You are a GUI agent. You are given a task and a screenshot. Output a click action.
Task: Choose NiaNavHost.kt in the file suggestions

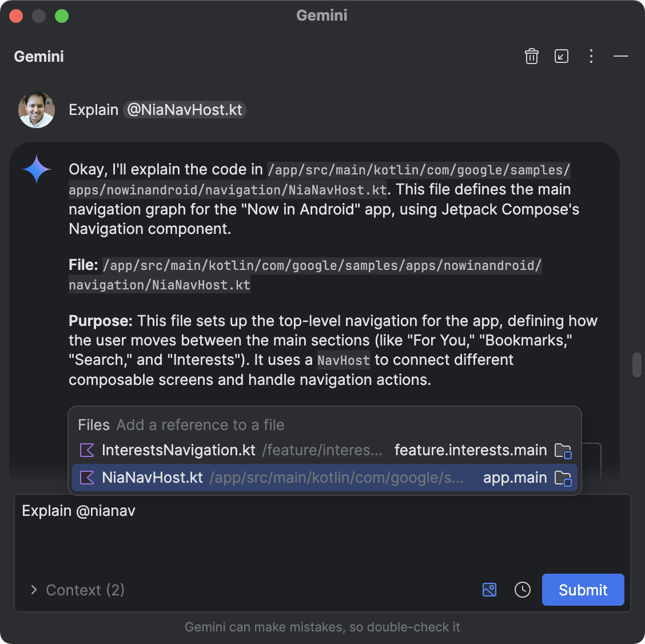click(x=152, y=478)
